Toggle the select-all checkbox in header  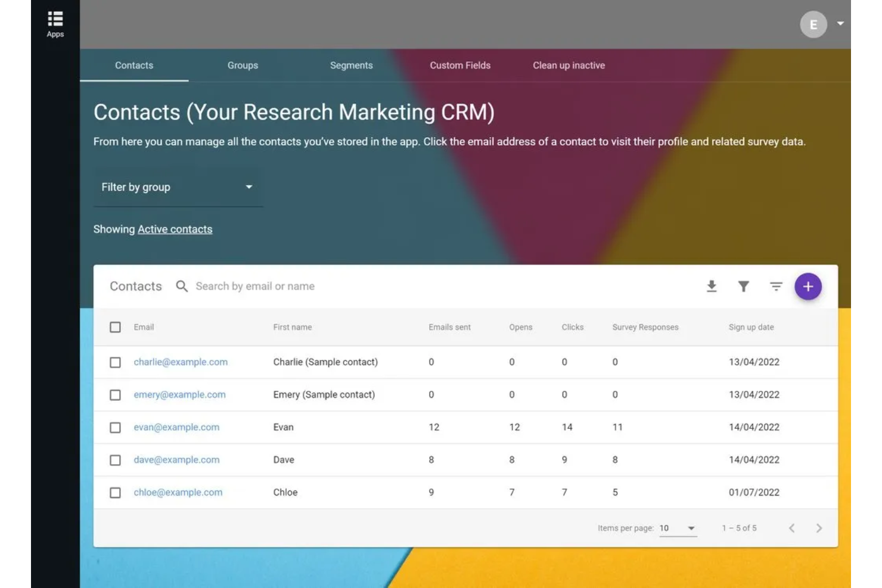115,327
